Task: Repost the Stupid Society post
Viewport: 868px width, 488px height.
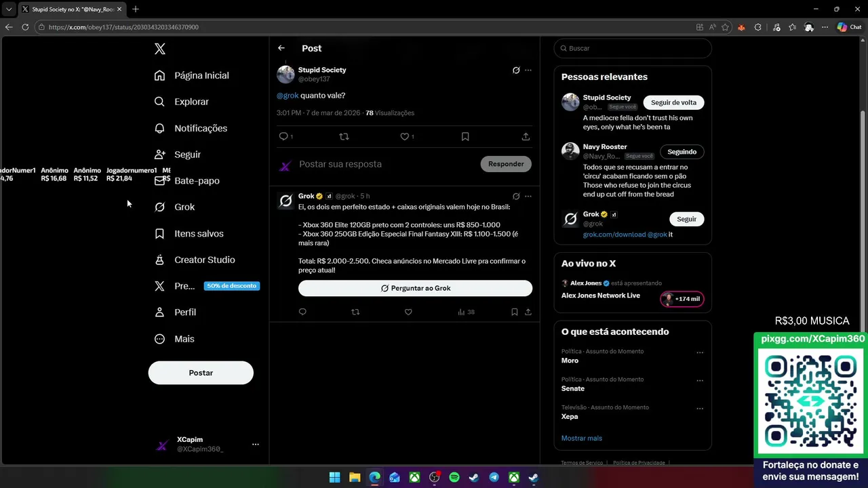Action: tap(344, 136)
